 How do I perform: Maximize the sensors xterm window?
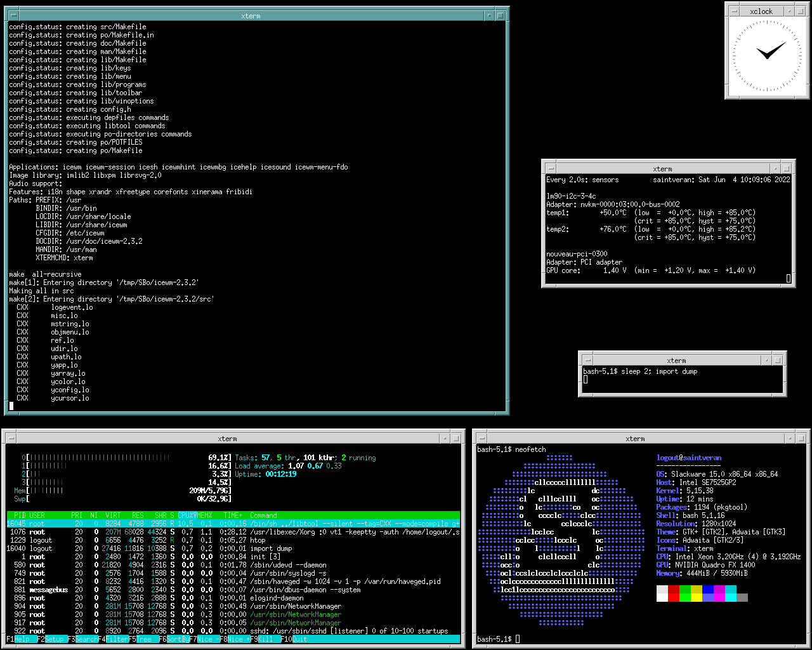(x=786, y=168)
